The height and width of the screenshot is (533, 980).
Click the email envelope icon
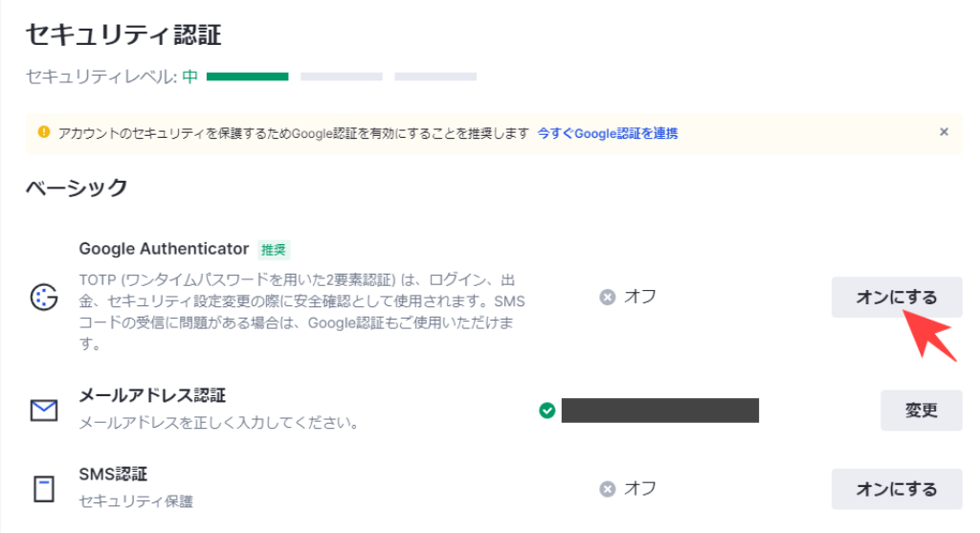coord(44,410)
